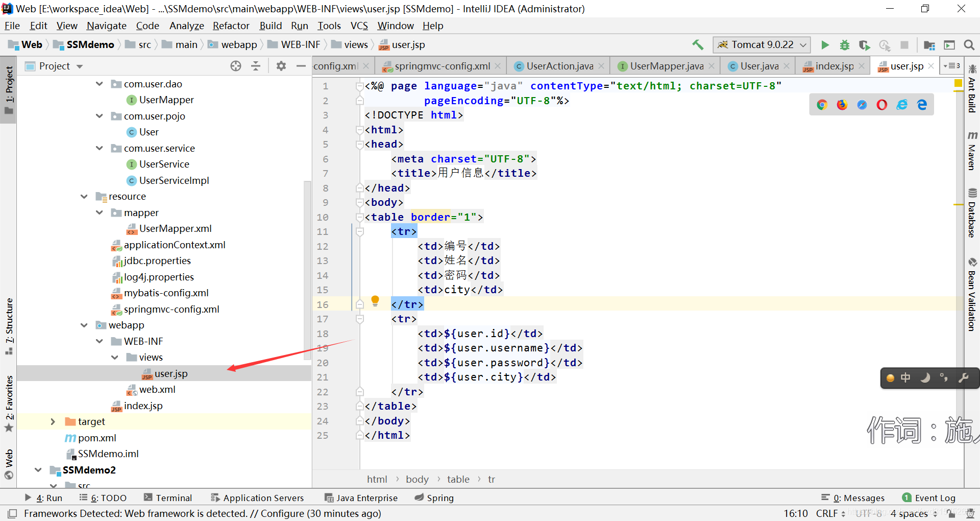Open the 6: TODO tool window
Viewport: 980px width, 521px height.
point(103,498)
